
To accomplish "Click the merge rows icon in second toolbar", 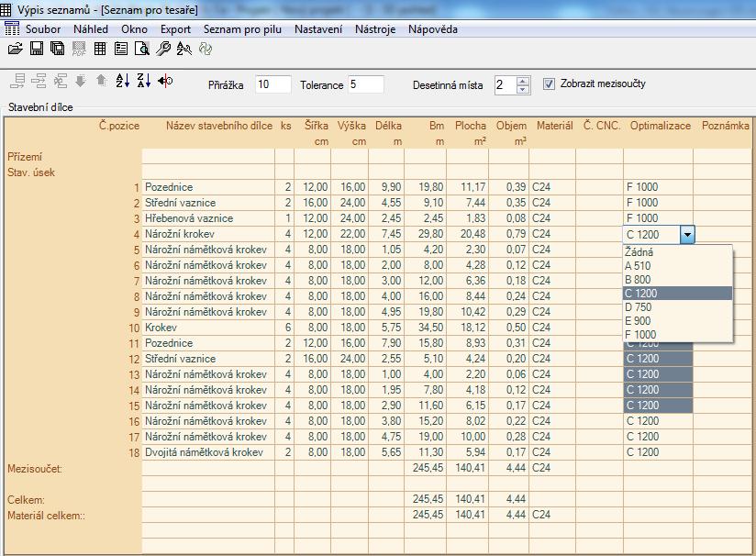I will [x=39, y=81].
